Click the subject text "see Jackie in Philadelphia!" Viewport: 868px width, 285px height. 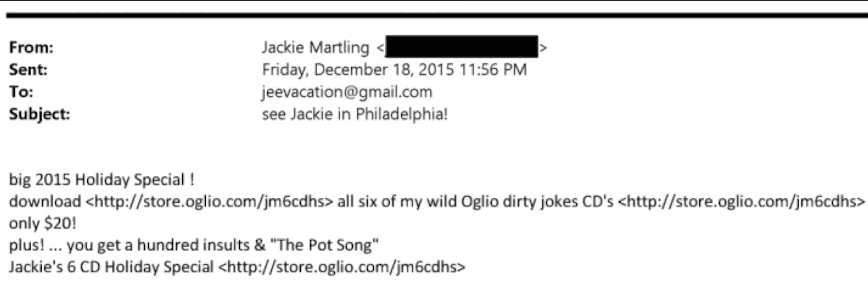(355, 114)
